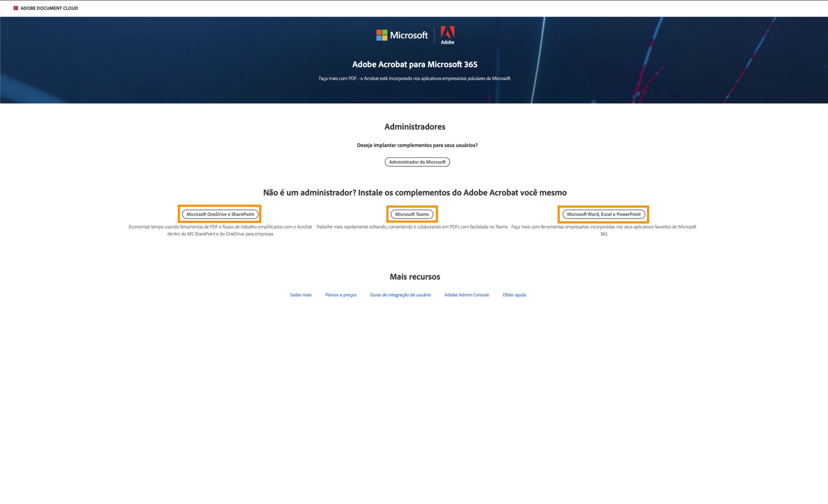
Task: Click the Microsoft Teams button
Action: [412, 213]
